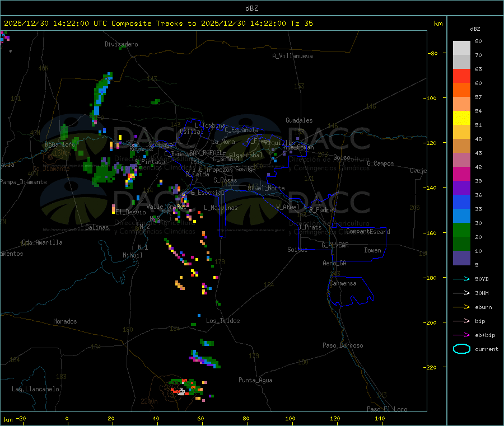Click the 'El_Desvio' place label
This screenshot has width=504, height=426.
130,212
